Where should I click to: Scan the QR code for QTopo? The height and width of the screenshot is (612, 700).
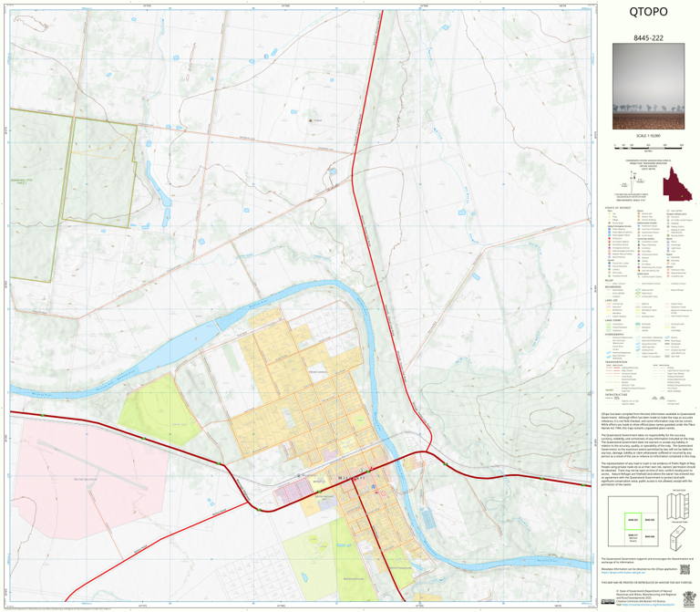685,569
